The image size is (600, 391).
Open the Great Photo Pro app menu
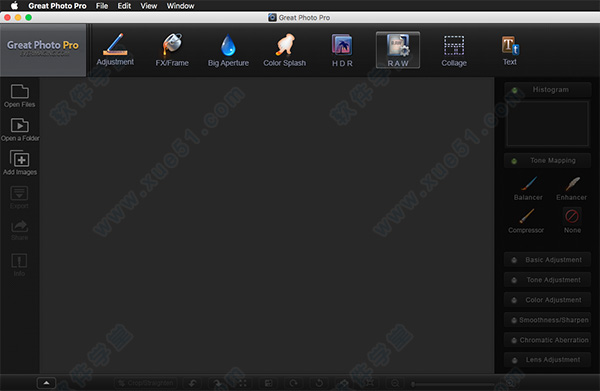(57, 6)
